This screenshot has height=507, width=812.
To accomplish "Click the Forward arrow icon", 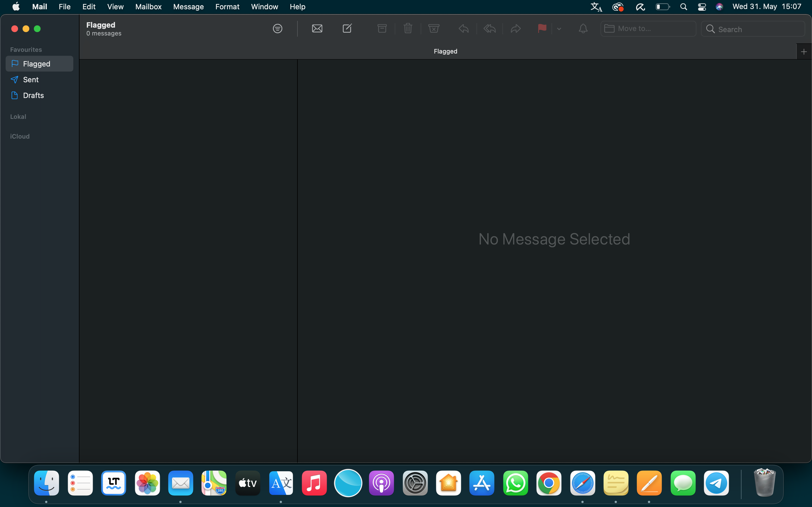I will (515, 28).
